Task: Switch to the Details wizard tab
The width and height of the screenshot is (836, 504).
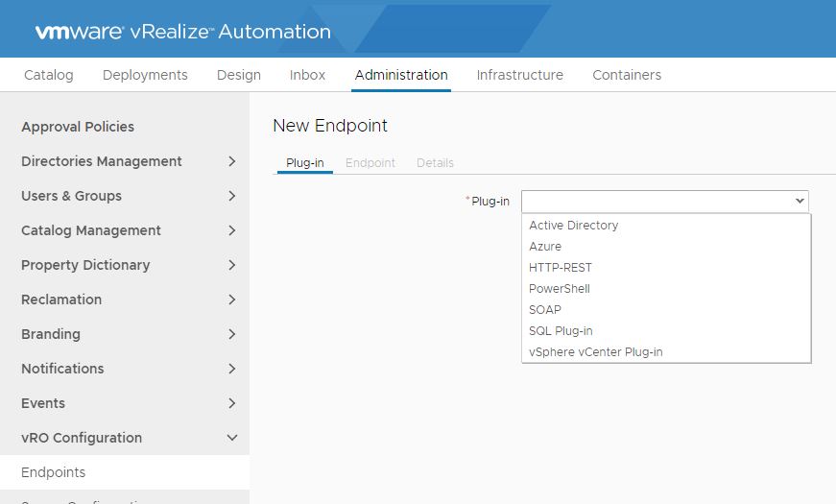Action: click(435, 162)
